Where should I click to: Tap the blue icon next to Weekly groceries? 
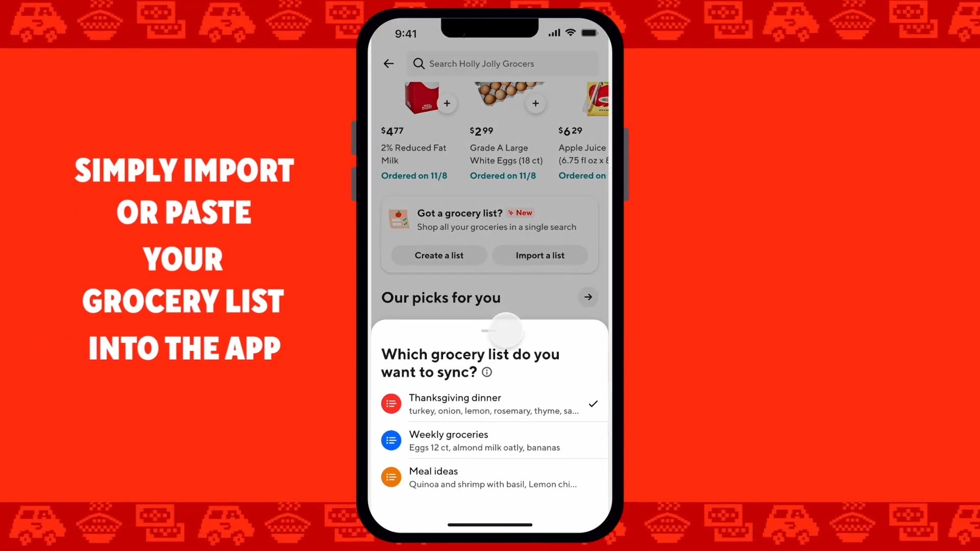click(391, 440)
